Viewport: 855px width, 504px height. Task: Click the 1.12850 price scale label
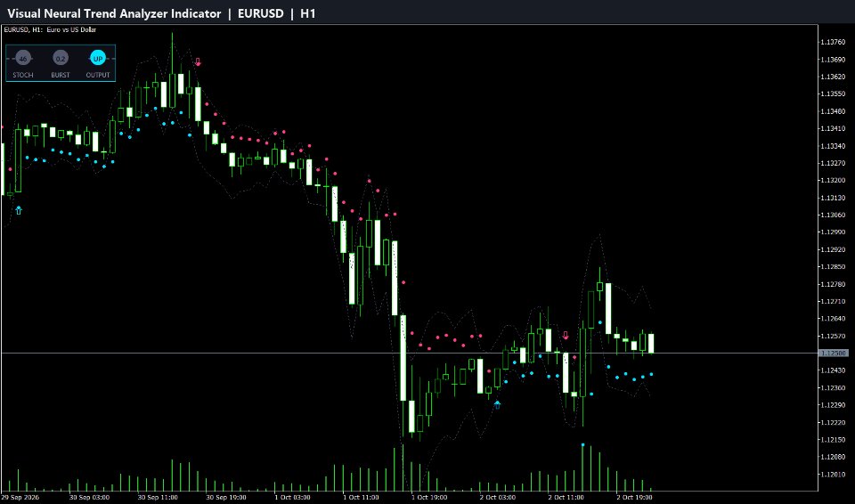point(834,267)
